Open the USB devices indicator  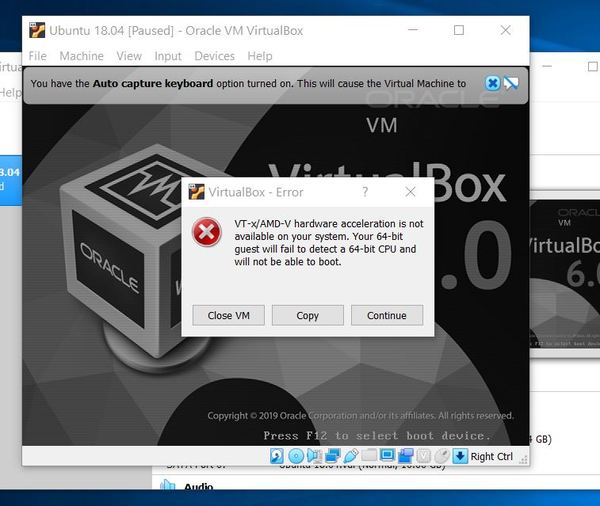point(351,456)
